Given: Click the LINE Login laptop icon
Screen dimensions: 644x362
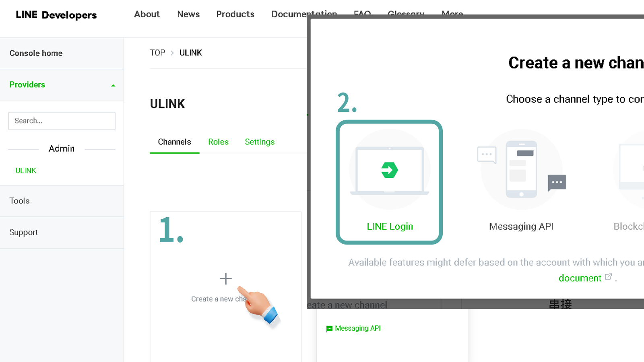Looking at the screenshot, I should click(390, 171).
